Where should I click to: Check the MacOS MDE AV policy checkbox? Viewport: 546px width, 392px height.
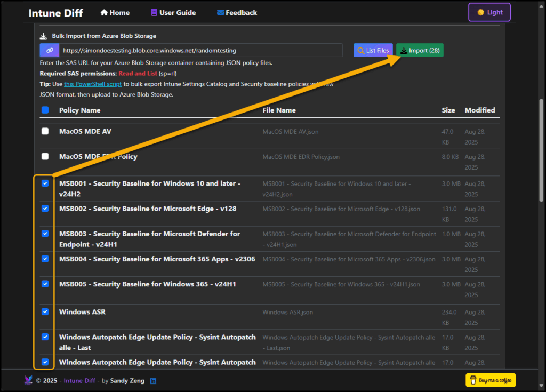pyautogui.click(x=45, y=131)
